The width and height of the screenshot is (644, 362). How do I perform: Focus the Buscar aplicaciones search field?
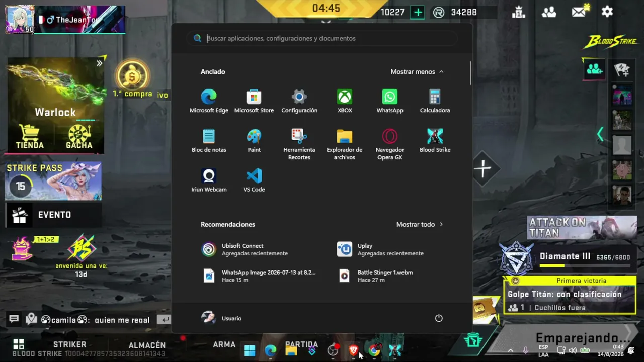(322, 38)
